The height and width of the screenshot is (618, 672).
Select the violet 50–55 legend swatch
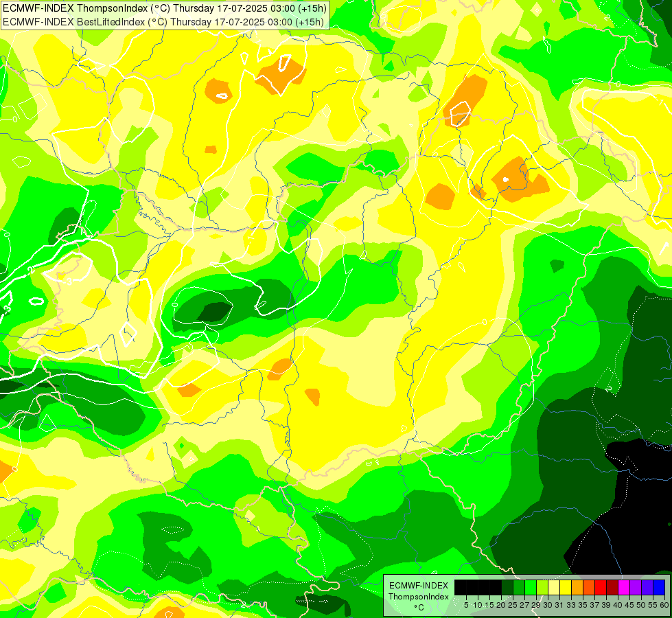coord(647,587)
